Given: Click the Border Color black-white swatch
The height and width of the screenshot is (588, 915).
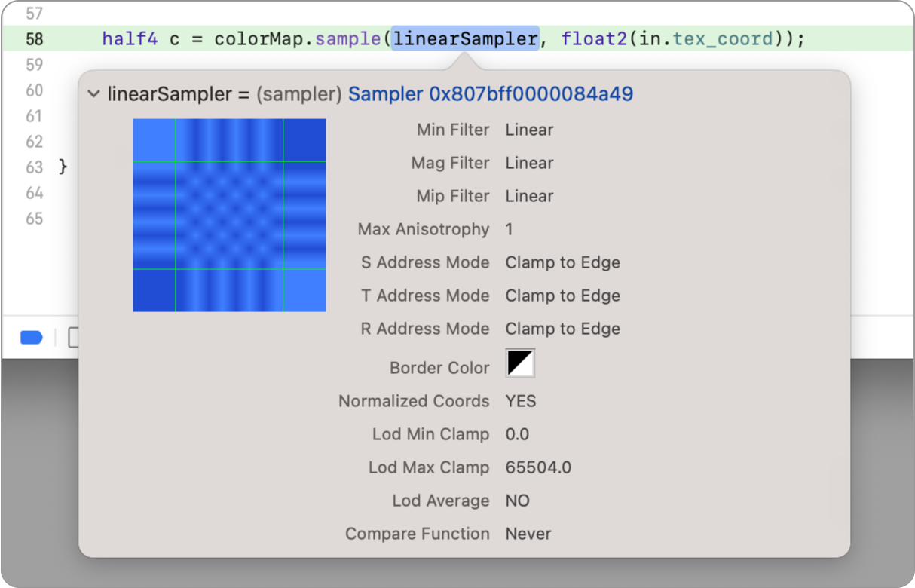Looking at the screenshot, I should (520, 363).
